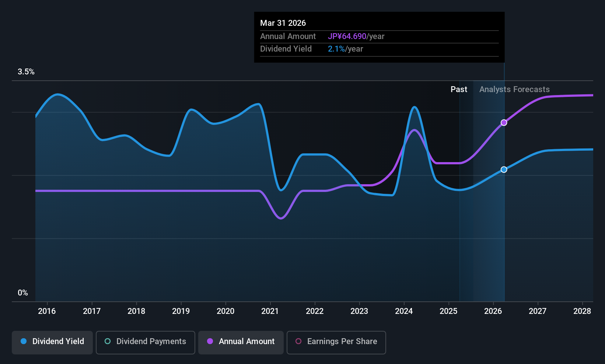Click the 2024 x-axis label
605x364 pixels.
click(x=404, y=311)
